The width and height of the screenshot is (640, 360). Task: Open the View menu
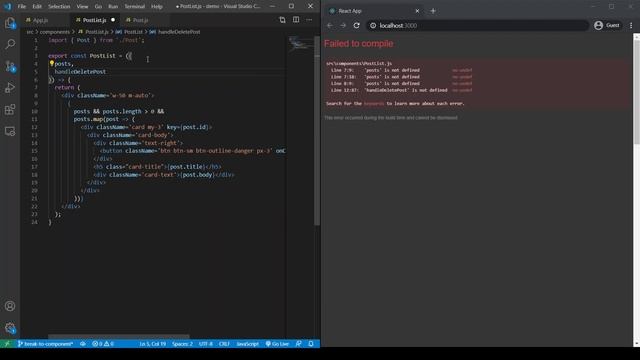click(x=82, y=7)
